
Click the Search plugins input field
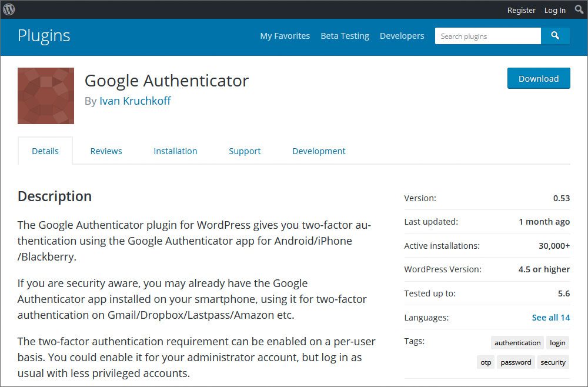tap(487, 36)
